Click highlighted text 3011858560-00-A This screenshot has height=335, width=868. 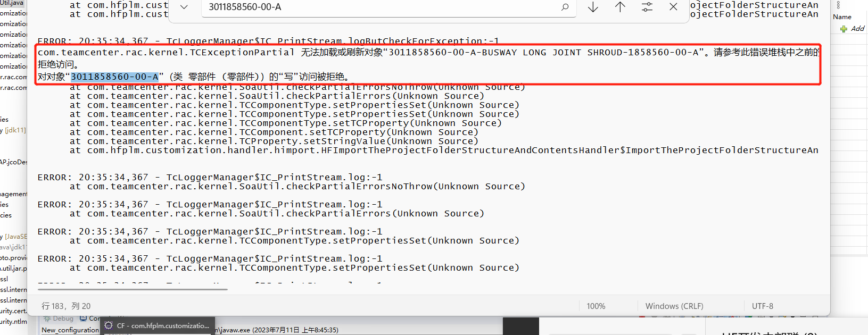pos(115,77)
